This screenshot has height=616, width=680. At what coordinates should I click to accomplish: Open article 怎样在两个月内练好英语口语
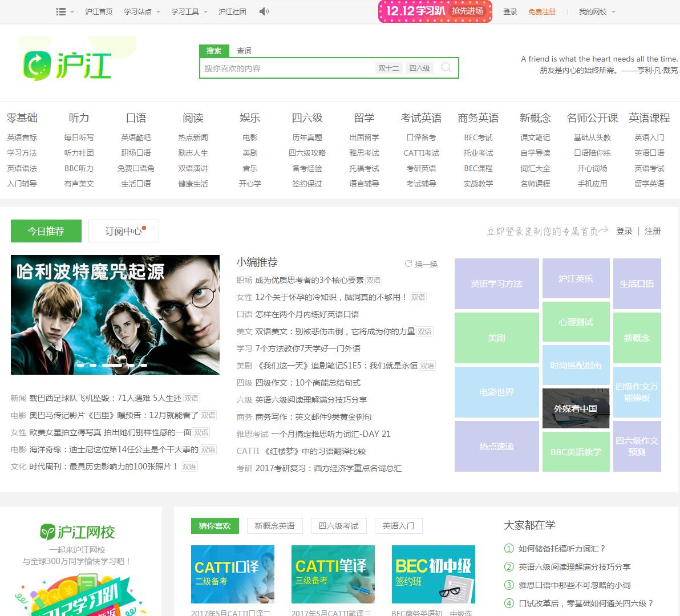307,314
